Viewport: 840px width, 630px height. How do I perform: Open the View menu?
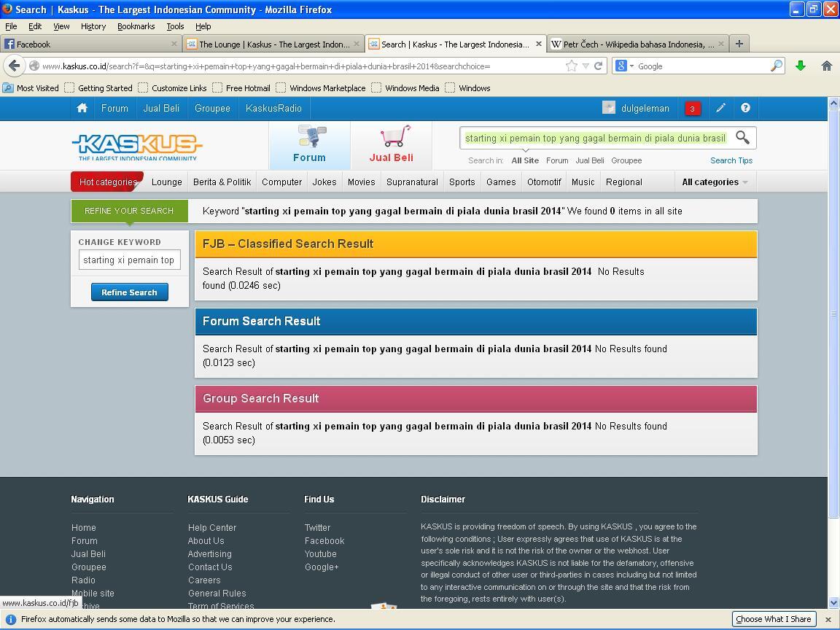[x=61, y=26]
